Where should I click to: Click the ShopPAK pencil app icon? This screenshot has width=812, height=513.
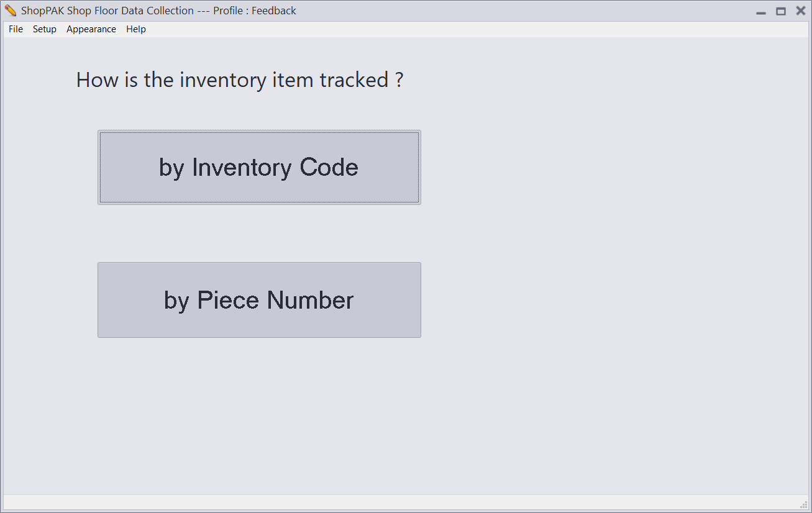click(11, 11)
